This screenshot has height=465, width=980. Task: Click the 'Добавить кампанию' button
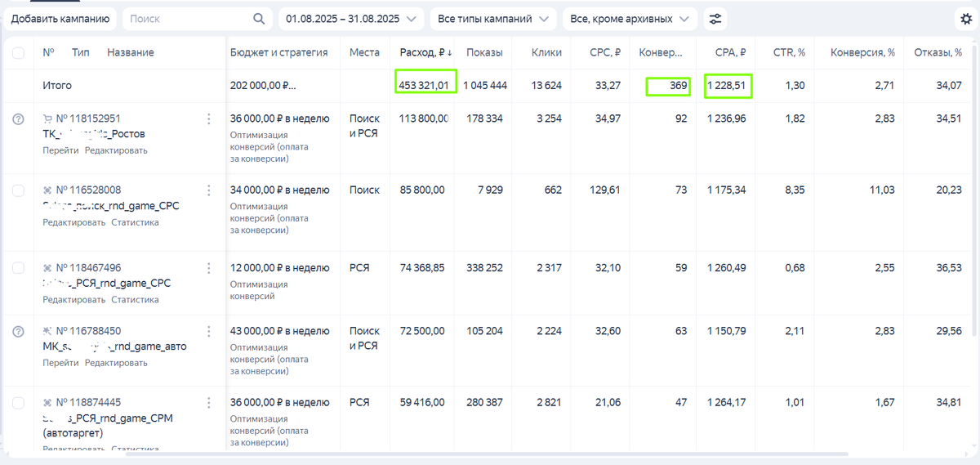pos(60,19)
